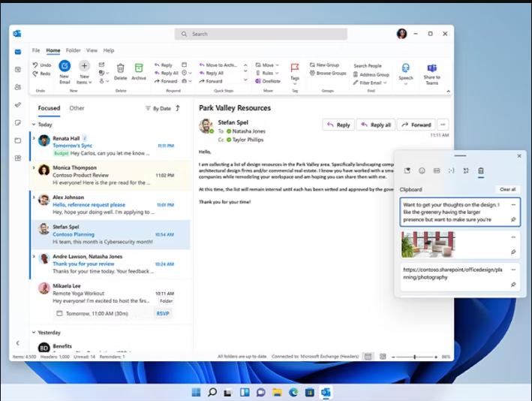
Task: Open the Tags flag menu
Action: tap(294, 73)
